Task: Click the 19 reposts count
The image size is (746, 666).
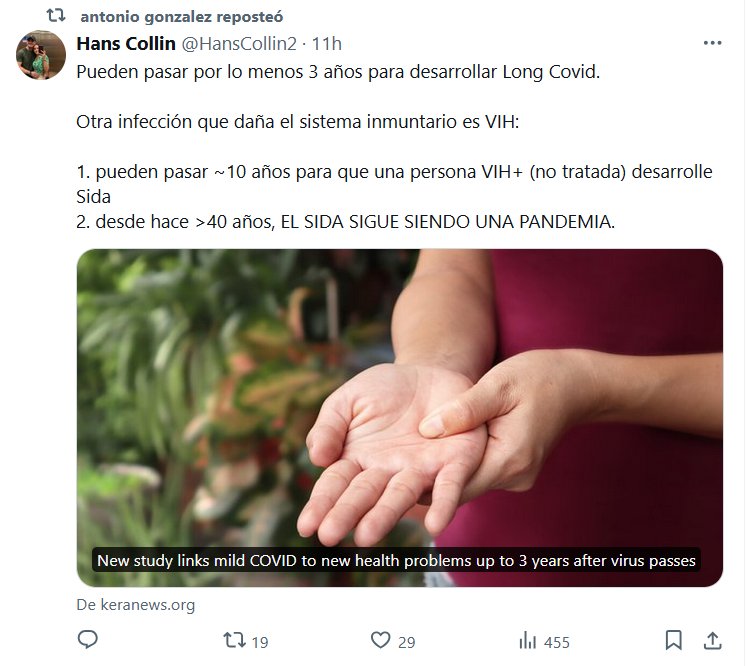Action: click(x=260, y=642)
